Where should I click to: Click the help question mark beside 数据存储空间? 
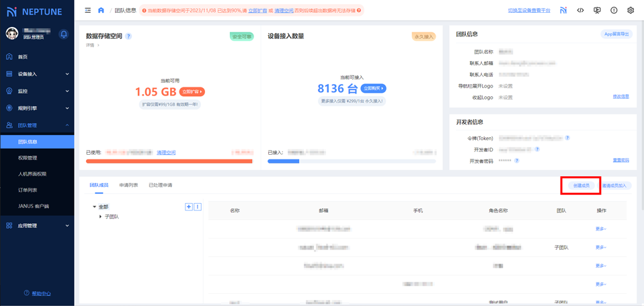(x=128, y=36)
